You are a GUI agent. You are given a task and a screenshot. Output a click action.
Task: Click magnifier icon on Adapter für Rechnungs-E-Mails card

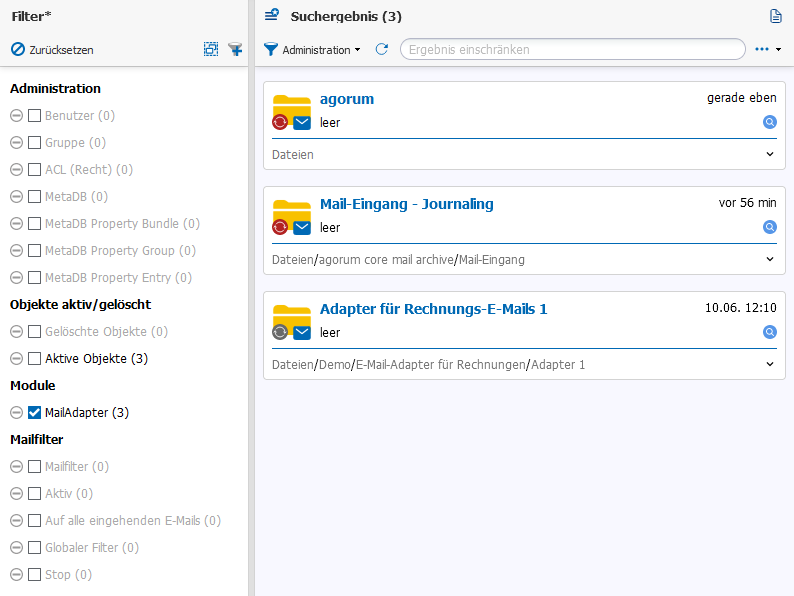point(770,332)
